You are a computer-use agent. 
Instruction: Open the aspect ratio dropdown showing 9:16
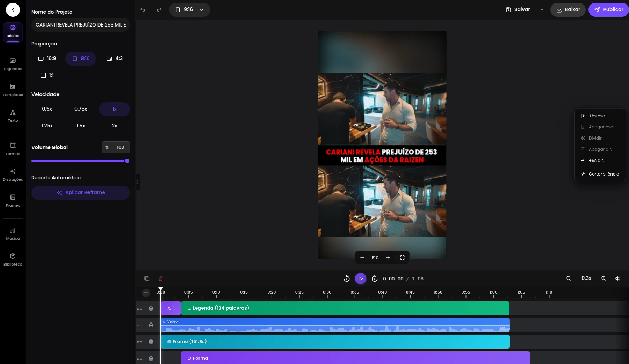[x=190, y=10]
